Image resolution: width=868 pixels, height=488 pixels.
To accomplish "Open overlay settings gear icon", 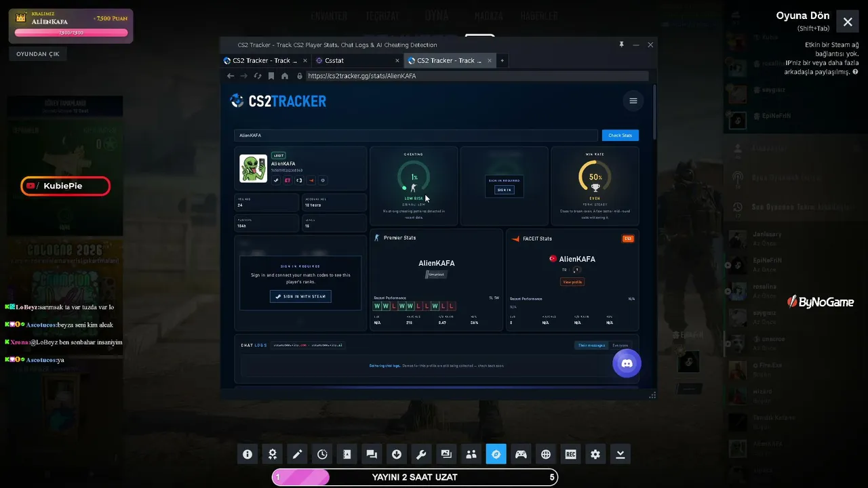I will pos(595,454).
